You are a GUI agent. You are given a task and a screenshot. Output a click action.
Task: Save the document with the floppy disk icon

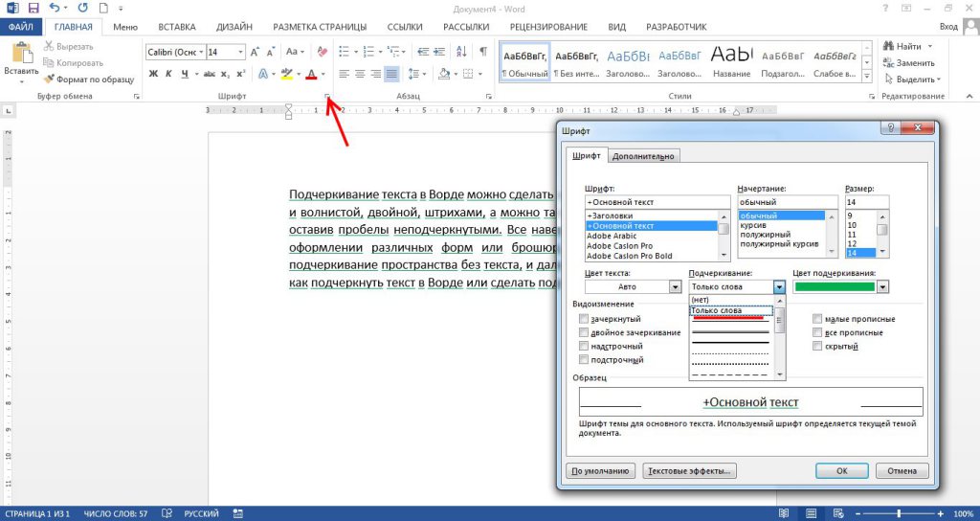[x=33, y=9]
